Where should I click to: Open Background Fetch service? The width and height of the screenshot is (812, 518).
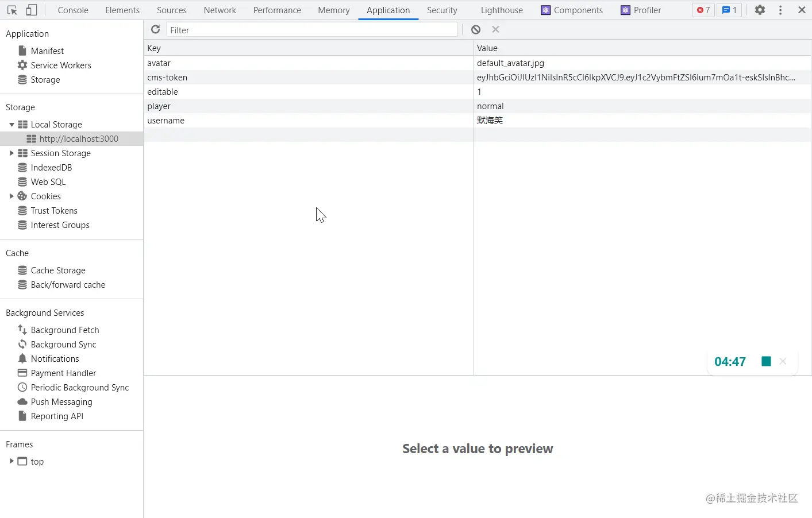point(65,330)
